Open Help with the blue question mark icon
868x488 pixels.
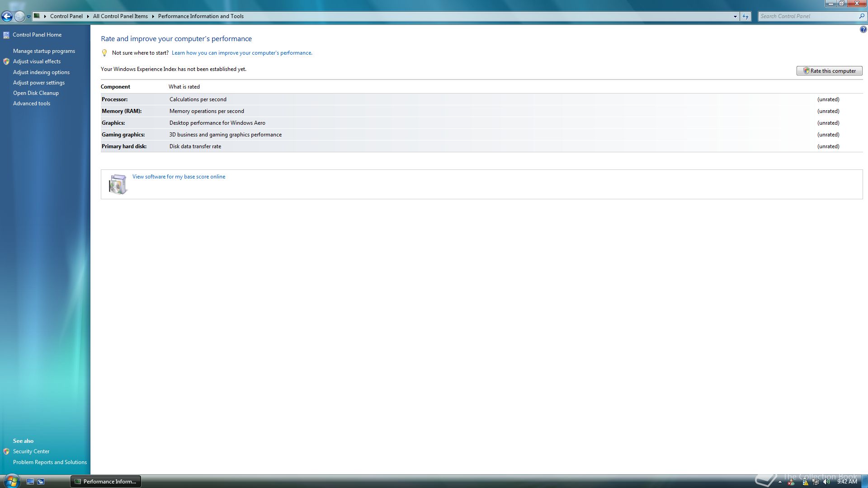pos(863,30)
